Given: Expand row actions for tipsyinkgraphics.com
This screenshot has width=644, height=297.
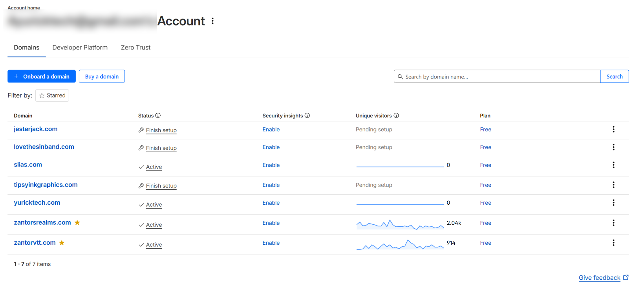Looking at the screenshot, I should pyautogui.click(x=613, y=185).
